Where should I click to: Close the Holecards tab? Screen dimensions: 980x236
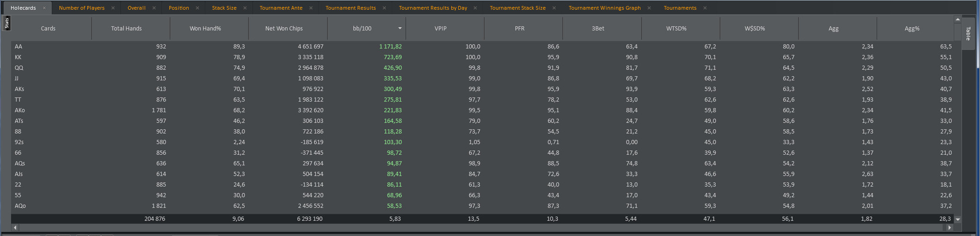(44, 8)
